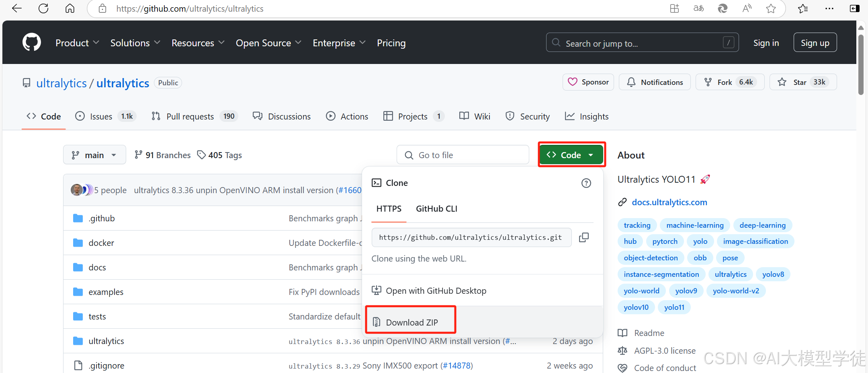Click the Sign in link
This screenshot has height=373, width=868.
pyautogui.click(x=766, y=43)
